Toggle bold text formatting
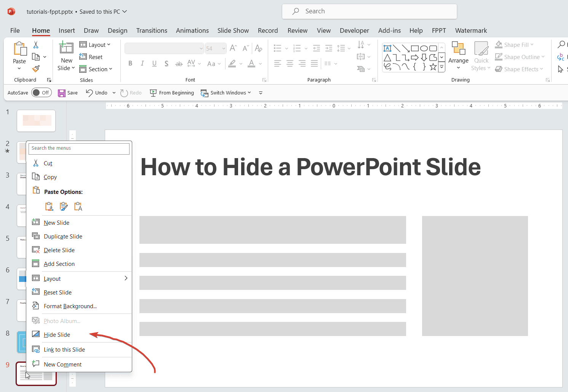This screenshot has width=568, height=392. point(130,63)
